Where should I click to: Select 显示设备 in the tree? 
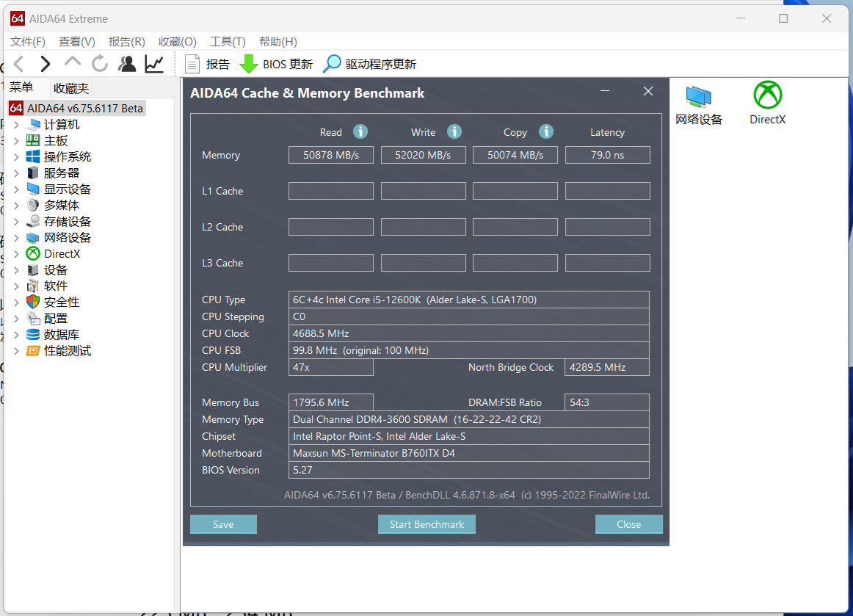68,189
